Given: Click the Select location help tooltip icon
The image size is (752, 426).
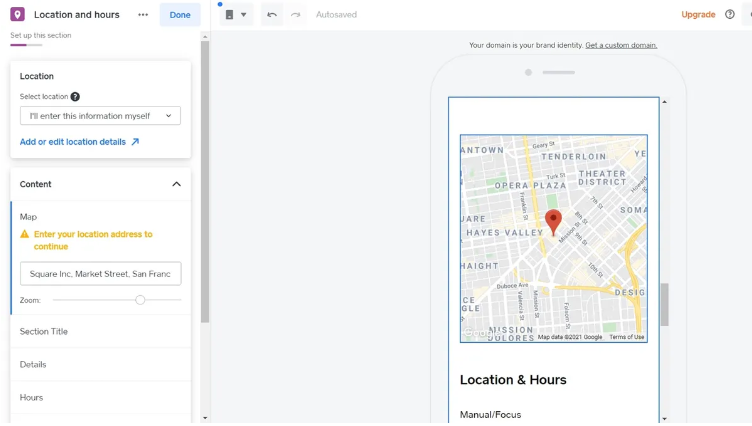Looking at the screenshot, I should click(x=75, y=96).
